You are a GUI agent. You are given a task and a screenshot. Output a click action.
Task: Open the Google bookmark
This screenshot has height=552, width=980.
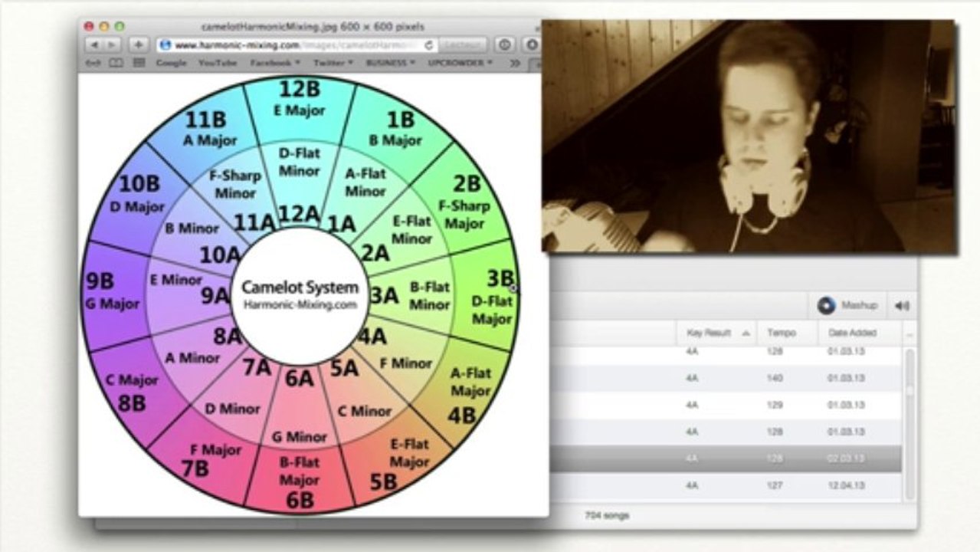171,63
